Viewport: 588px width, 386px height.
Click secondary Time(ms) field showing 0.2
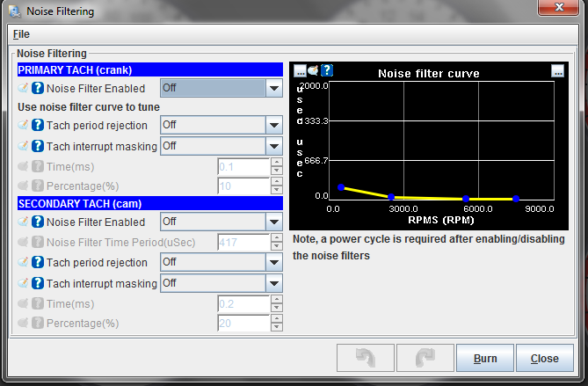(243, 304)
